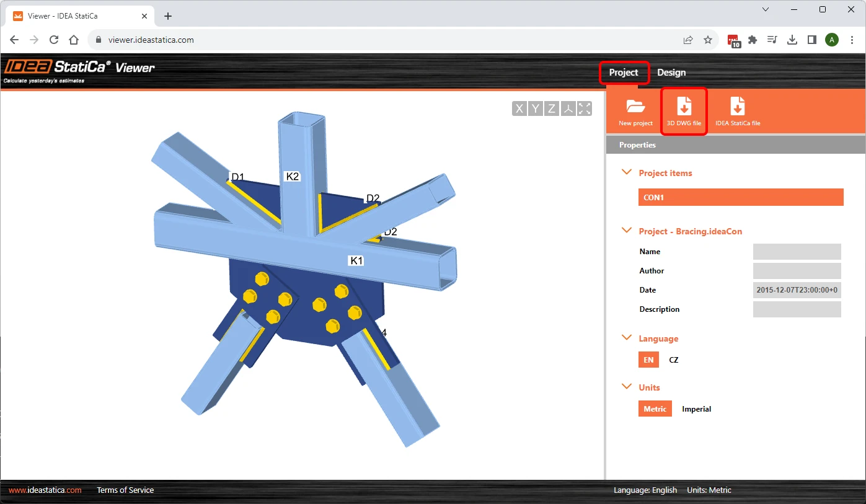866x504 pixels.
Task: Set view along Z axis
Action: pyautogui.click(x=552, y=109)
